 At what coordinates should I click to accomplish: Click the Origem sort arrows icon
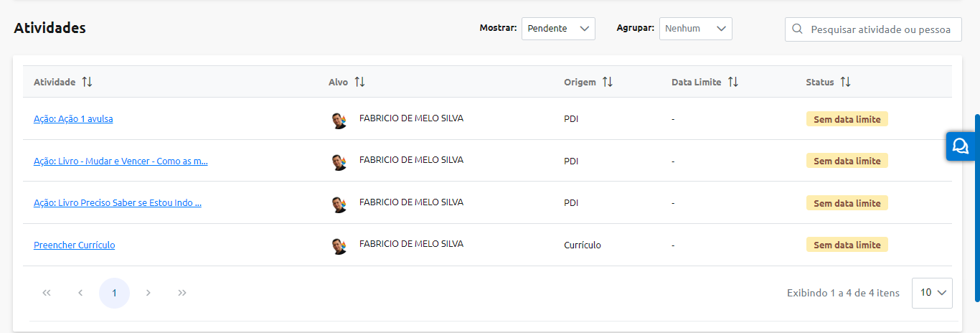point(607,83)
